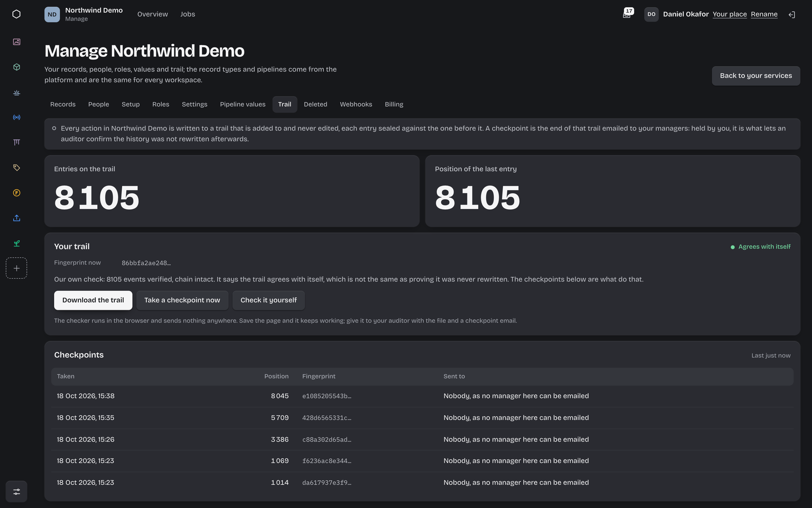The width and height of the screenshot is (812, 508).
Task: Click Download the trail
Action: [93, 300]
